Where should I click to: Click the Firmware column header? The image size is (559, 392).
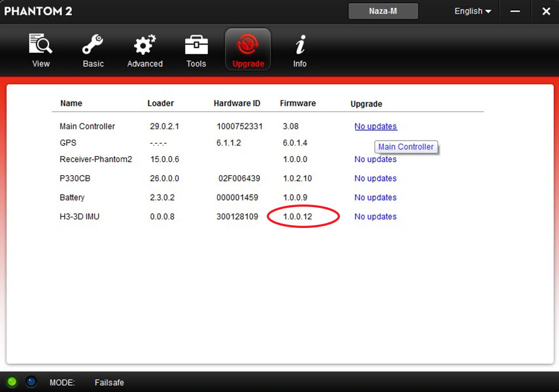tap(297, 103)
